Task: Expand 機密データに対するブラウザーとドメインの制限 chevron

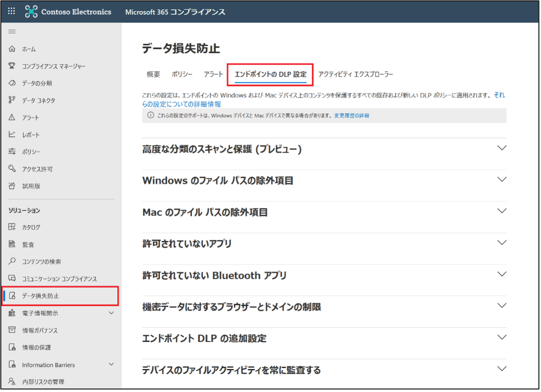Action: click(502, 306)
